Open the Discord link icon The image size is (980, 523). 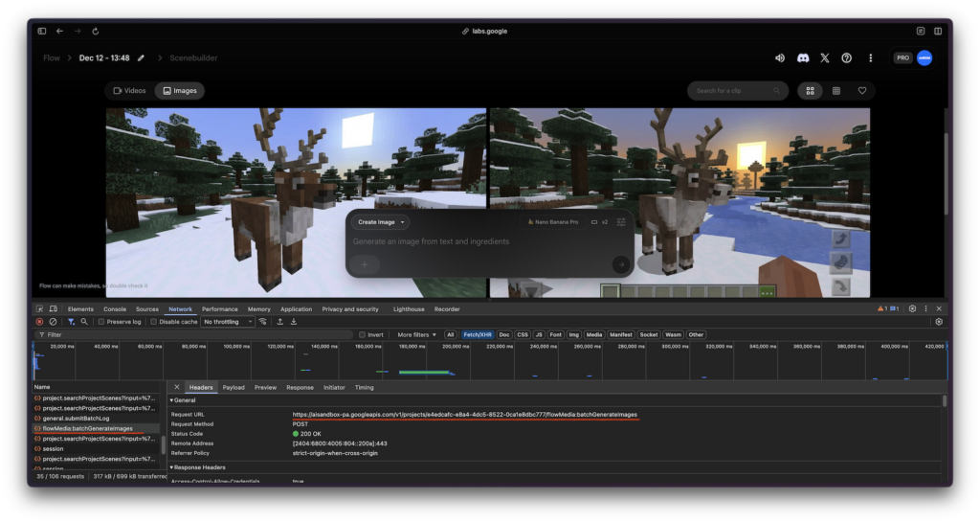coord(802,58)
